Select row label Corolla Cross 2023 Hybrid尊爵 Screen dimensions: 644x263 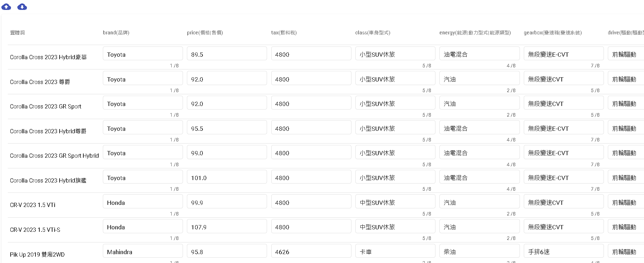pos(48,131)
